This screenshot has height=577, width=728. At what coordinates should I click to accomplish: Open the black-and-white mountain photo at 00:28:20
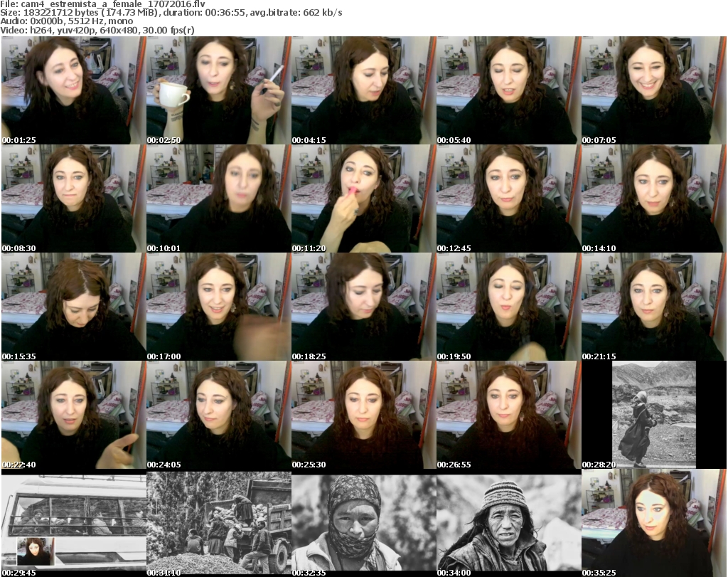653,415
